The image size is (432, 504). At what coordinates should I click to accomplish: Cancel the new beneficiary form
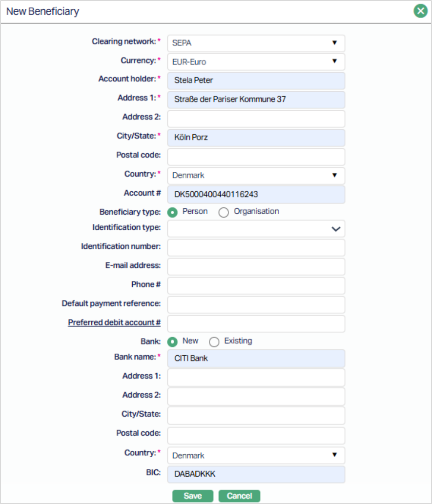coord(239,496)
